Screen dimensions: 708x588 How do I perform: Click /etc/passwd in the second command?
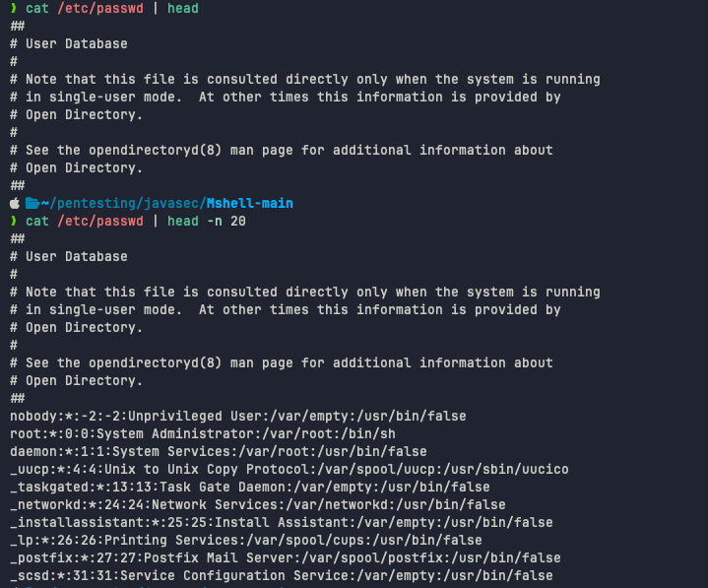pyautogui.click(x=100, y=221)
